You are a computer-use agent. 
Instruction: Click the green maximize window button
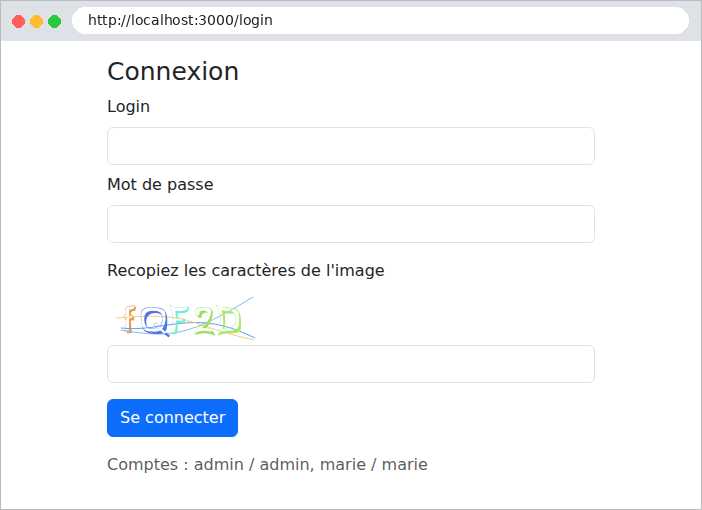55,21
